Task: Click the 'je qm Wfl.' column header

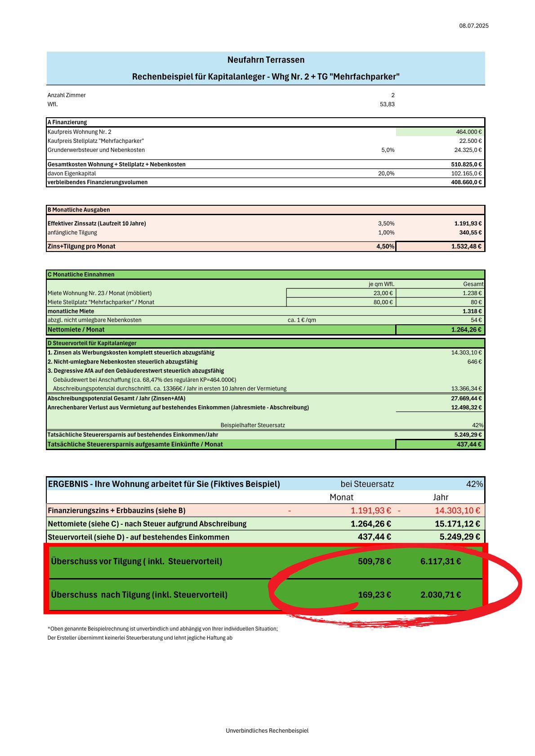Action: tap(382, 284)
